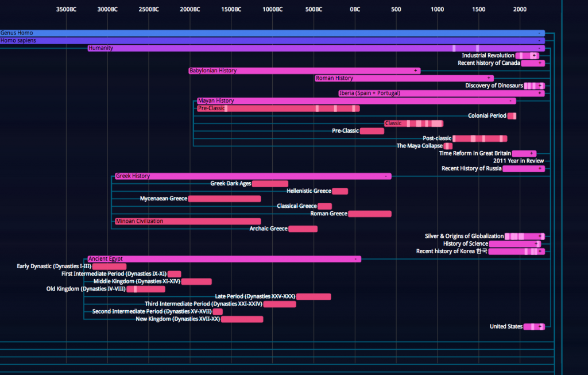Select the Greek Dark Ages bar
Image resolution: width=588 pixels, height=375 pixels.
point(270,184)
